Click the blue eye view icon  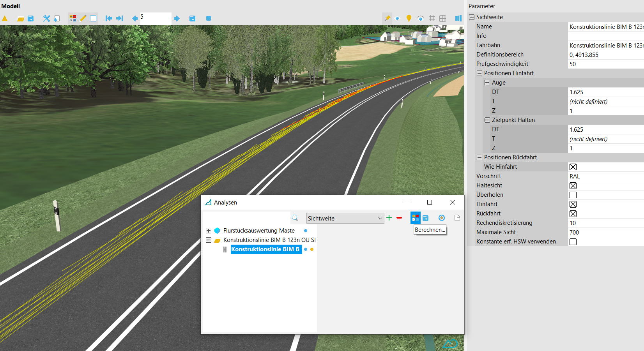tap(397, 18)
